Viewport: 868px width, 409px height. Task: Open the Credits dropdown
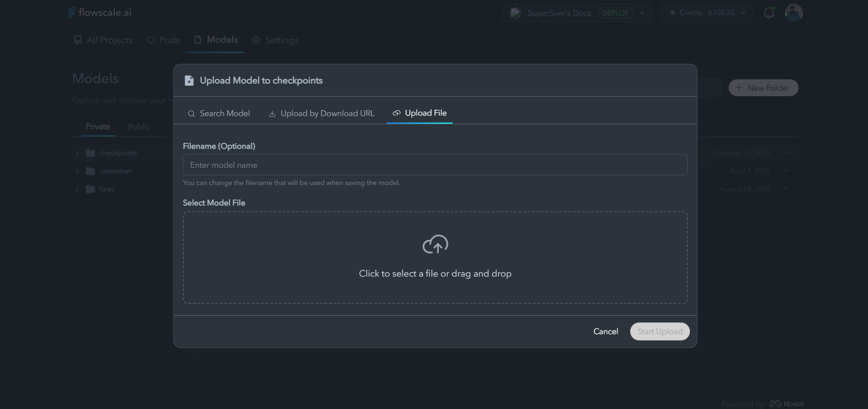point(744,13)
